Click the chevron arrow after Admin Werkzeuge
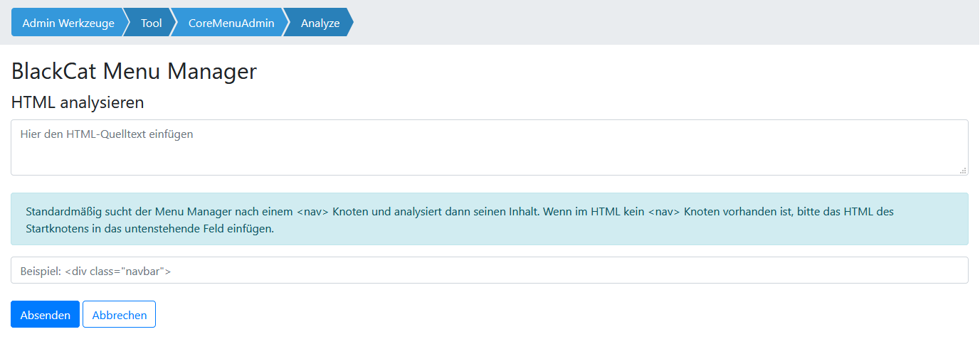Screen dimensions: 980x344 coord(126,23)
